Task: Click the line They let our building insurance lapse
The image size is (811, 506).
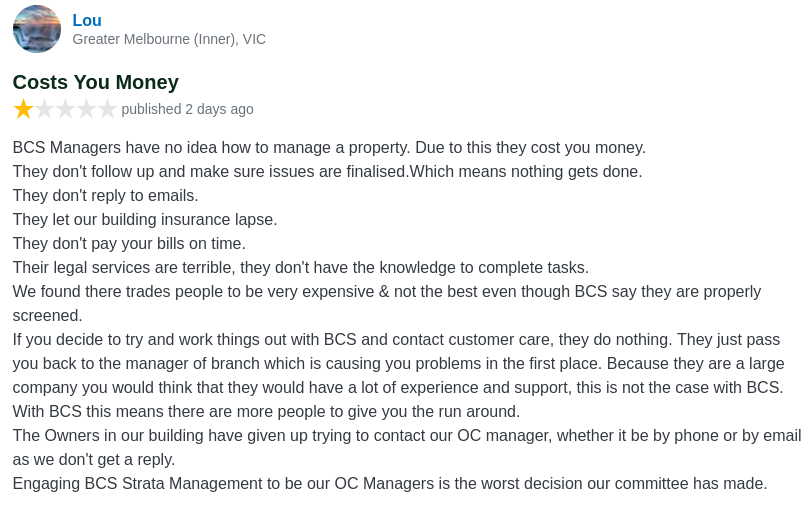Action: click(x=145, y=219)
